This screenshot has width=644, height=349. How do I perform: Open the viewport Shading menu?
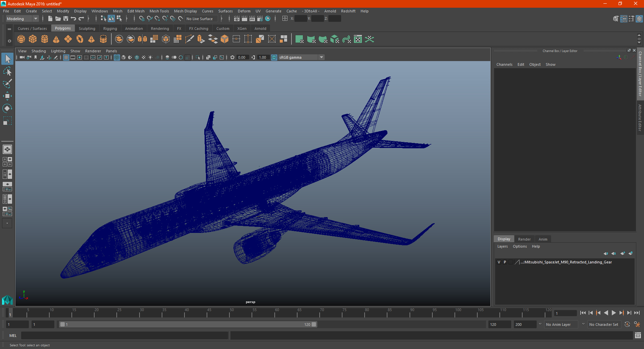39,51
